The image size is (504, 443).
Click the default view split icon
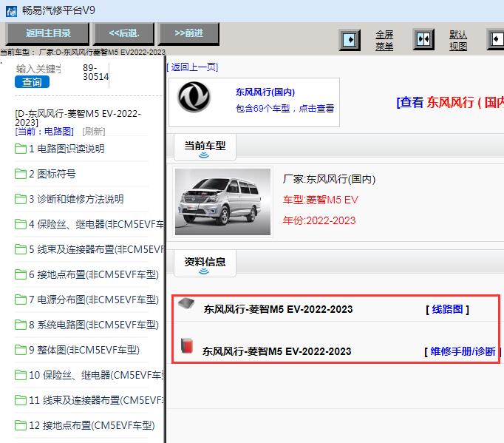pos(423,40)
